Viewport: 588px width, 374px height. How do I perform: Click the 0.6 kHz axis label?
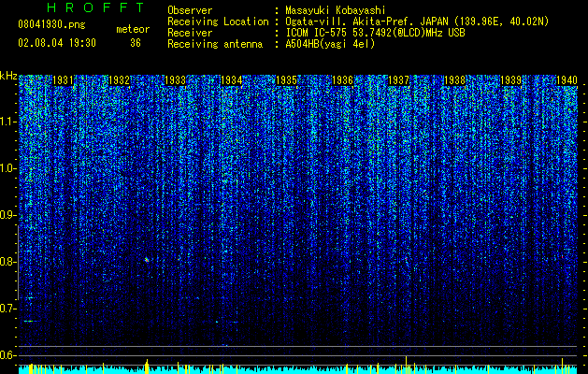click(x=8, y=355)
